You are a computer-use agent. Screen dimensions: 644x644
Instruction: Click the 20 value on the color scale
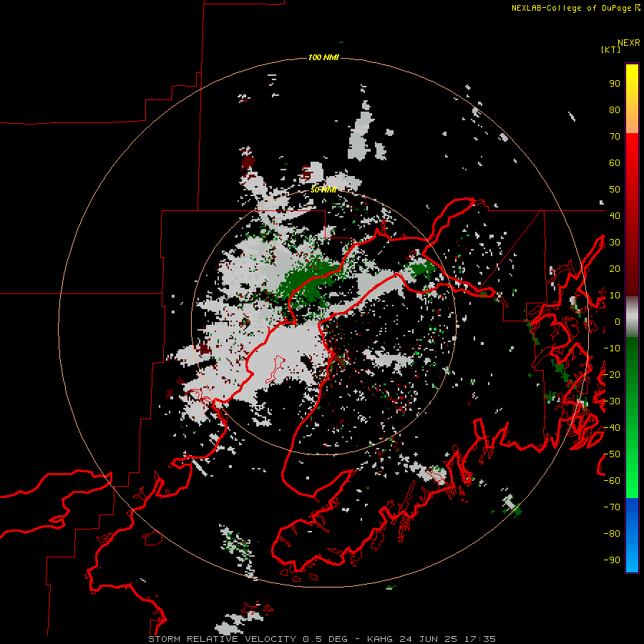[615, 268]
